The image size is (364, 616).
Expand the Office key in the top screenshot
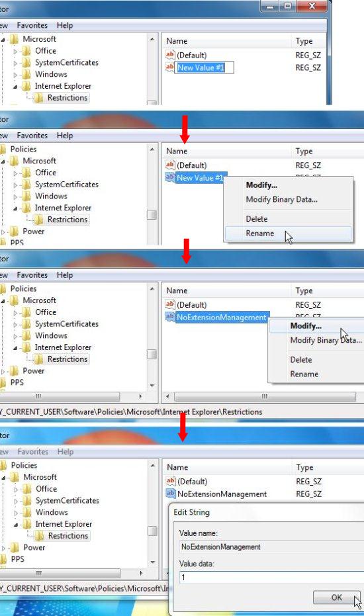15,51
